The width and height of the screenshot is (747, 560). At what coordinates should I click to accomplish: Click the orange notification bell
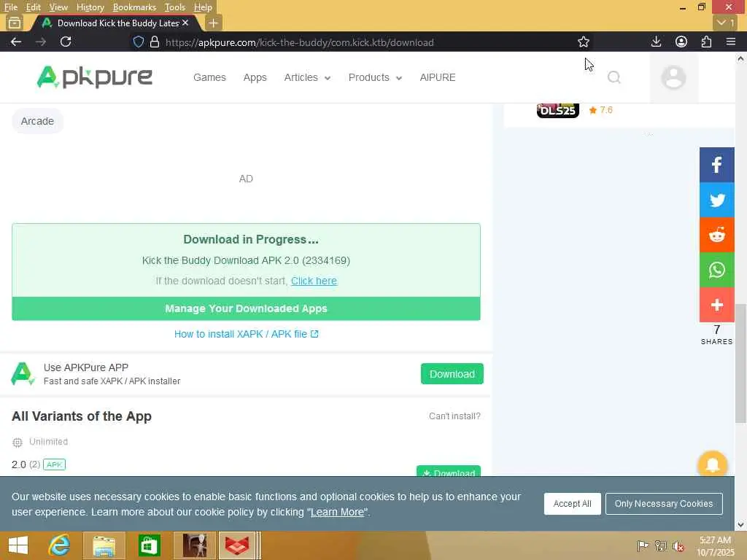[712, 464]
